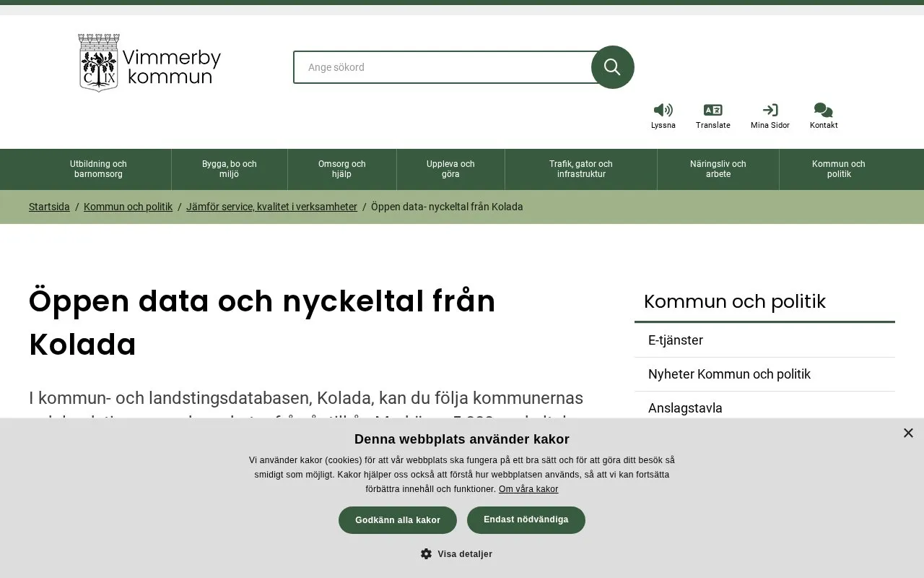Open E-tjänster in the sidebar
The width and height of the screenshot is (924, 578).
(764, 340)
